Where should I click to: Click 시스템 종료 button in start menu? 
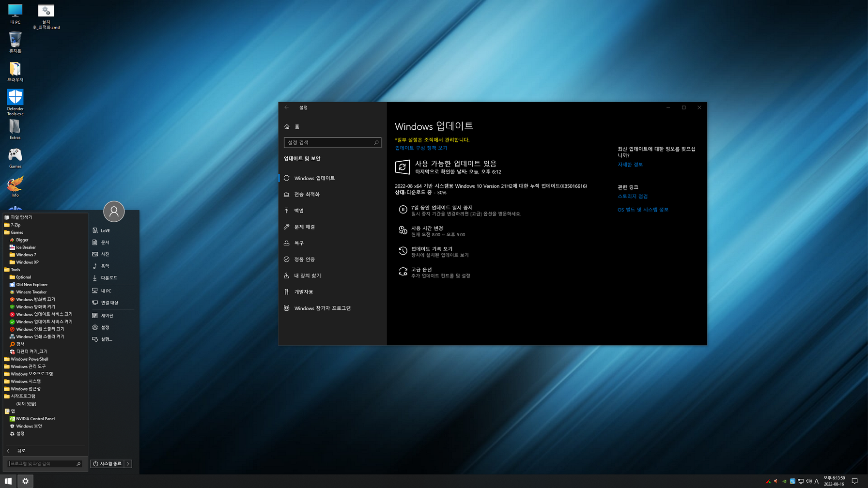[108, 464]
